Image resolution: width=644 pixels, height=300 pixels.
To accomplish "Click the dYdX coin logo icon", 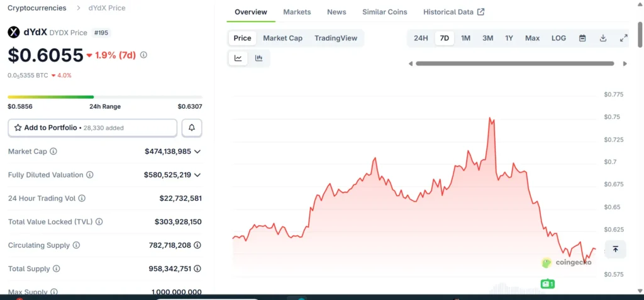I will [14, 33].
